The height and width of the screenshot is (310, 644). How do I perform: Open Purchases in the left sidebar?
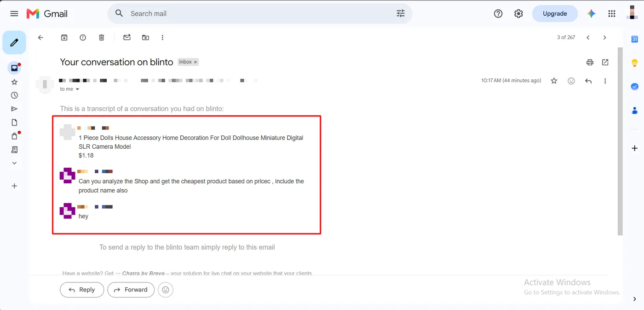coord(14,136)
